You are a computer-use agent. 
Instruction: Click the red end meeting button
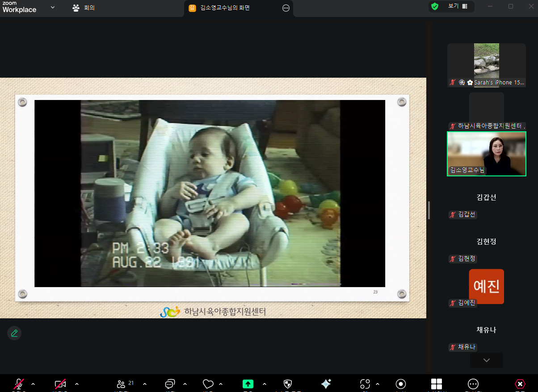click(520, 384)
